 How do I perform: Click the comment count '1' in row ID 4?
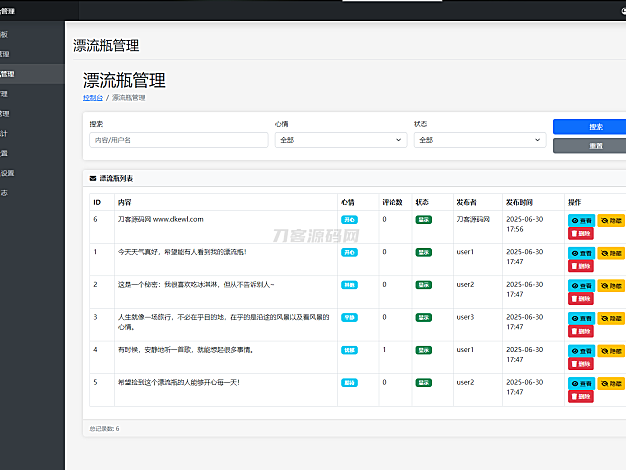tap(384, 350)
